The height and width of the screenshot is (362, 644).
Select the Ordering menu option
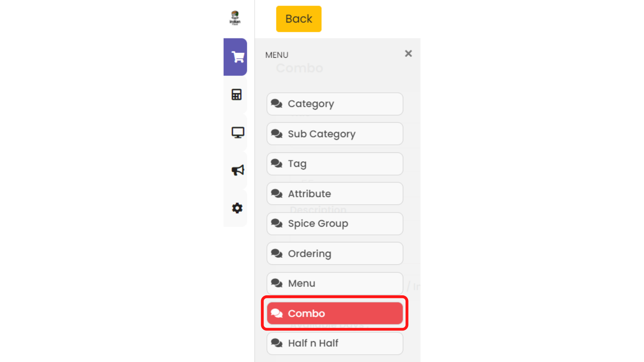tap(335, 254)
